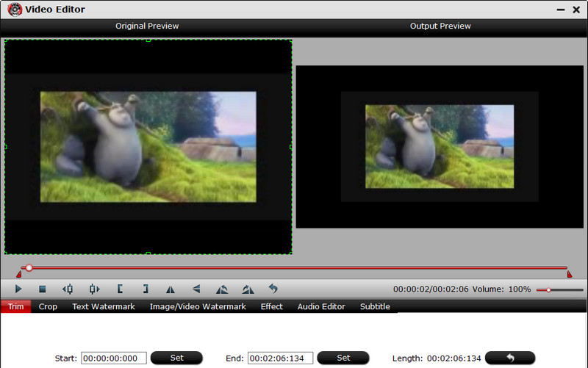Adjust the Volume slider

point(548,290)
